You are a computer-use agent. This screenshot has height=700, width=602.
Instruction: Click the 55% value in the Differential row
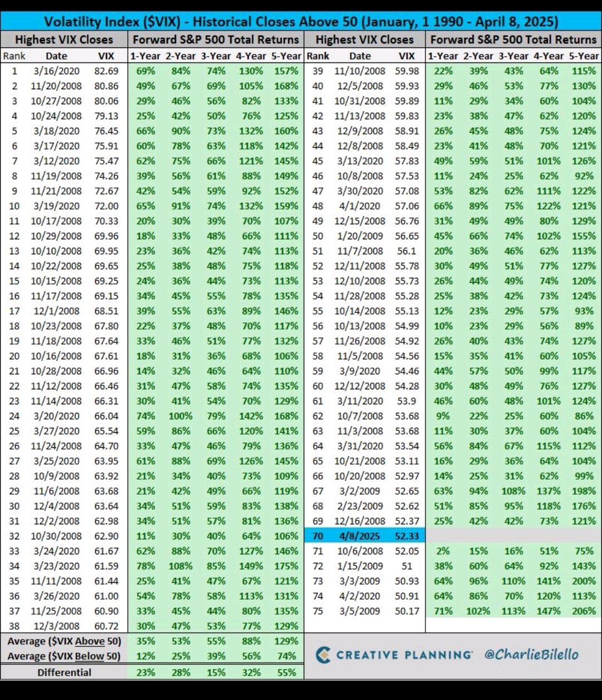click(287, 672)
